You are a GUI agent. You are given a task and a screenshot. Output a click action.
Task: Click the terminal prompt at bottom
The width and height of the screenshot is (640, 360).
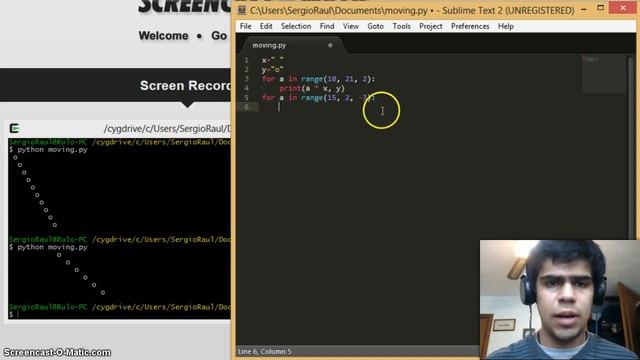tap(13, 314)
